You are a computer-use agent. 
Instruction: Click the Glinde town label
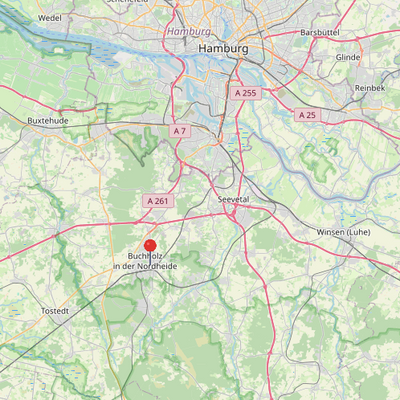[x=348, y=57]
